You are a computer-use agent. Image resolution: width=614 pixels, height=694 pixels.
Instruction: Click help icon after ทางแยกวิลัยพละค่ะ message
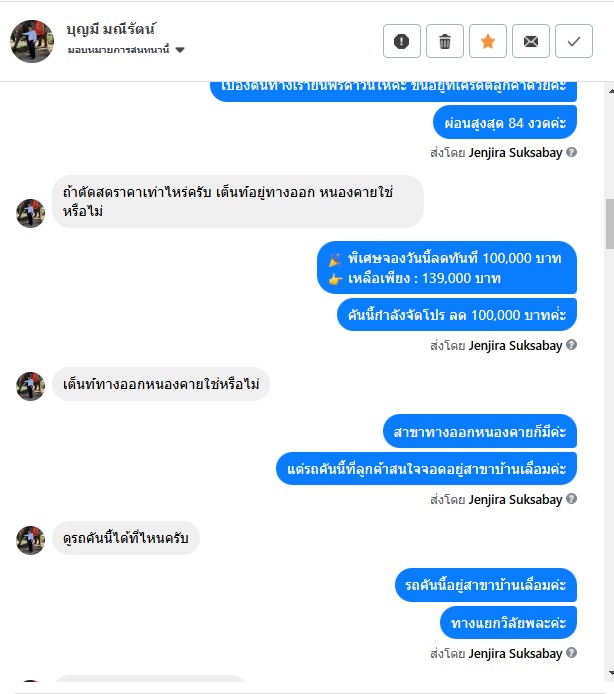pos(572,653)
